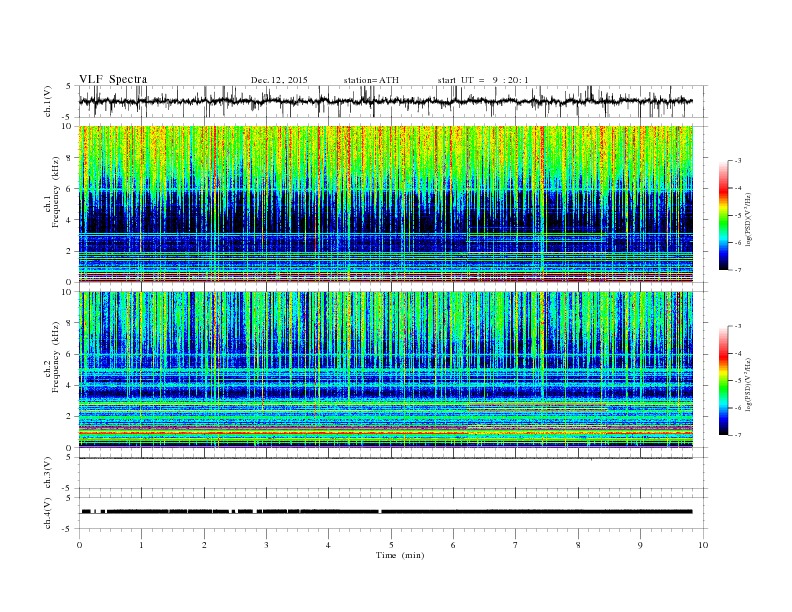Click the "4" kHz tick on ch.2 frequency axis
792x612 pixels.
[69, 386]
